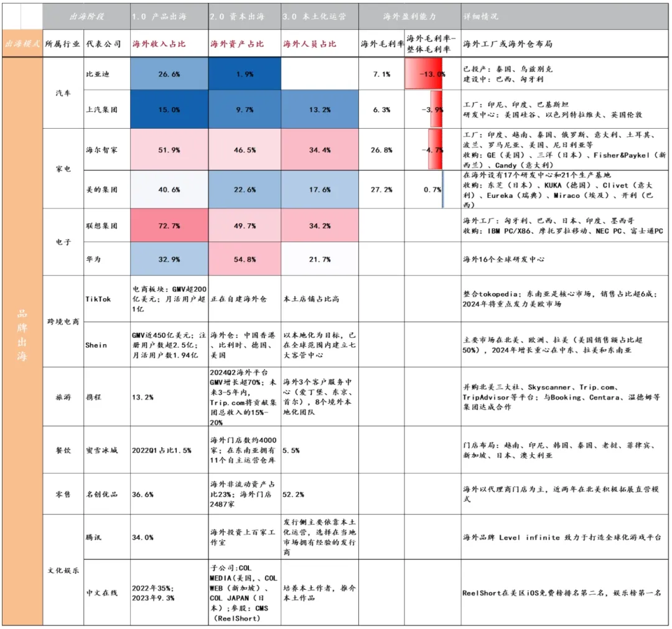Select the 32.9% value for 华为
This screenshot has height=629, width=672.
pos(169,259)
